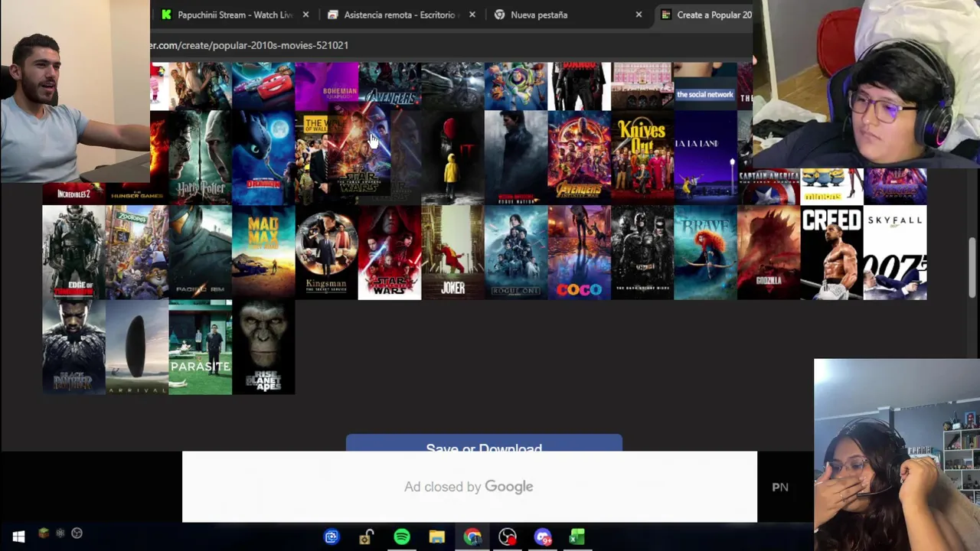The image size is (980, 551).
Task: Select the Knives Out poster
Action: click(x=642, y=158)
